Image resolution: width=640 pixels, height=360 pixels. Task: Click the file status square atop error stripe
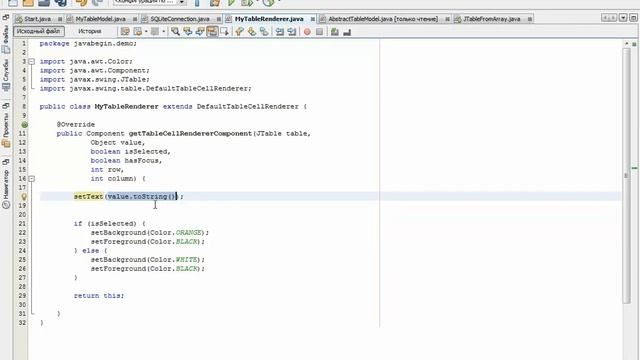coord(634,44)
